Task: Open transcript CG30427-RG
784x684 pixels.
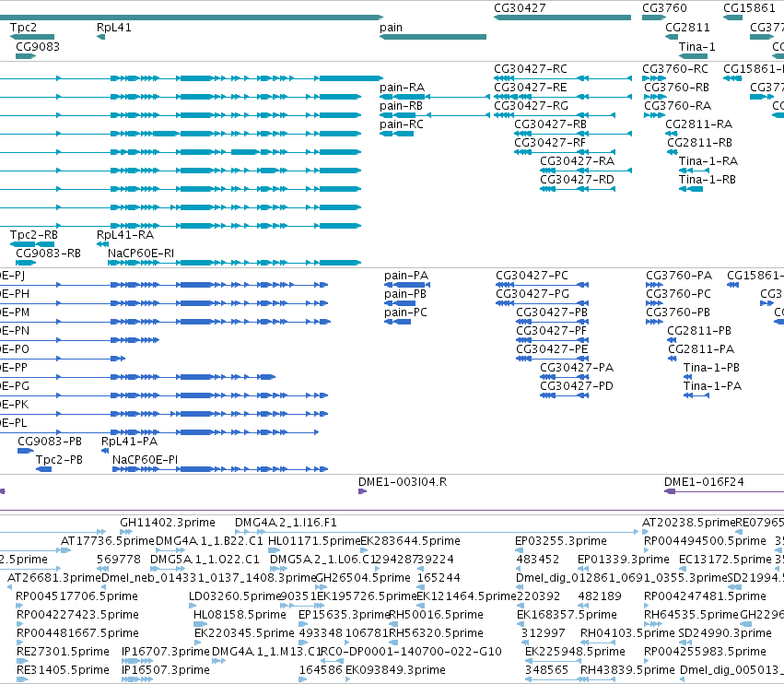Action: (x=531, y=106)
